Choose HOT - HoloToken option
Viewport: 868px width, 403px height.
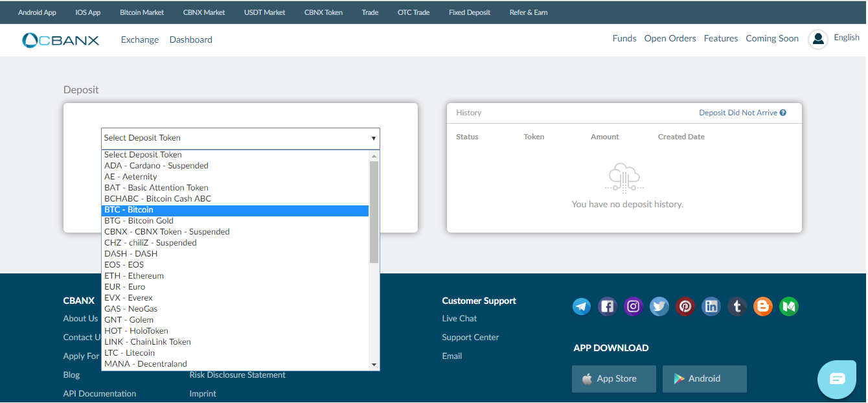(235, 331)
